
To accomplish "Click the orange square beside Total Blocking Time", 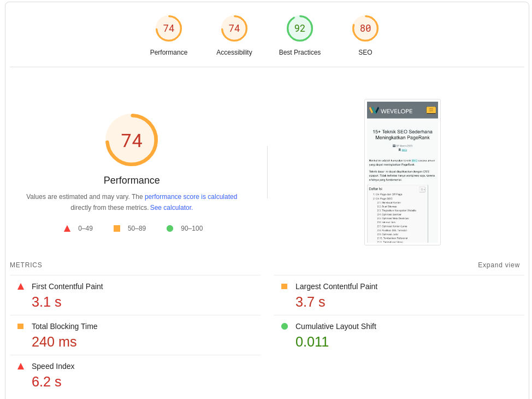I will pyautogui.click(x=21, y=326).
